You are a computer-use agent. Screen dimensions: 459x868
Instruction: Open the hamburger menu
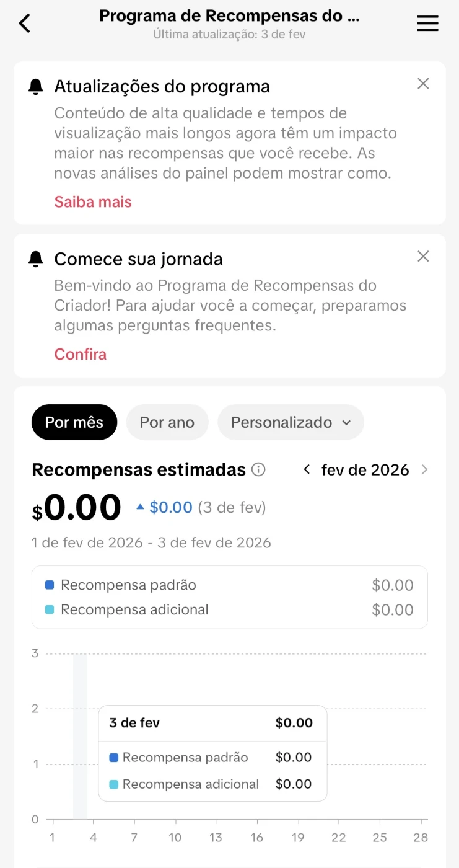[427, 24]
